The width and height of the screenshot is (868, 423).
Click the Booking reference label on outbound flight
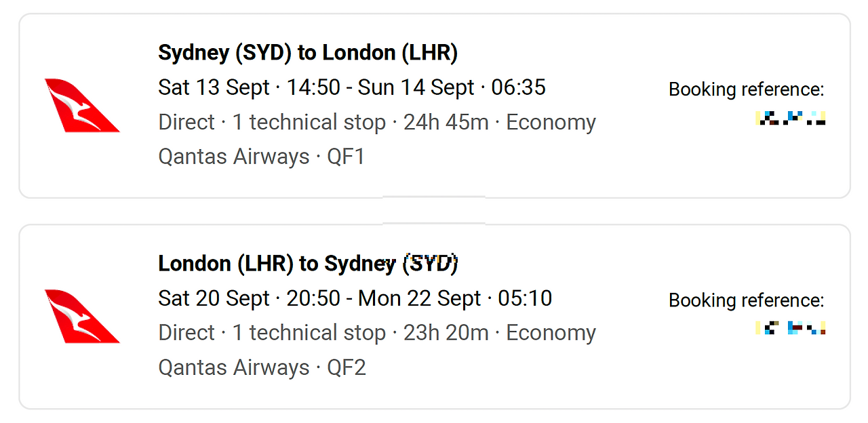(x=747, y=89)
